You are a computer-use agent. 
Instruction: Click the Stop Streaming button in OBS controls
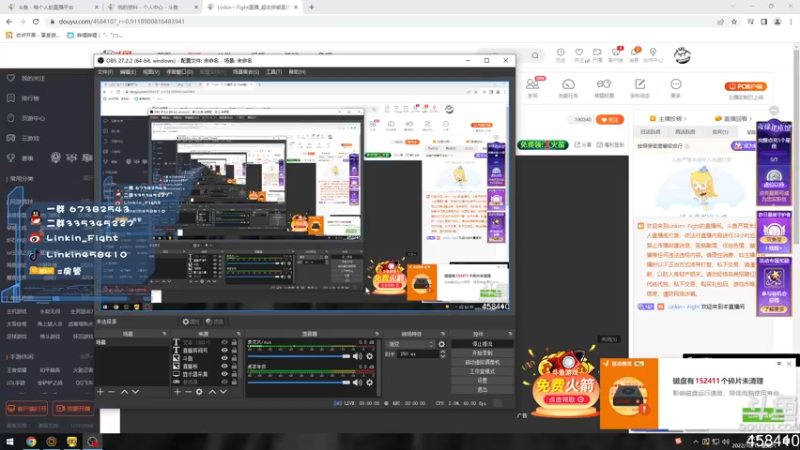482,344
